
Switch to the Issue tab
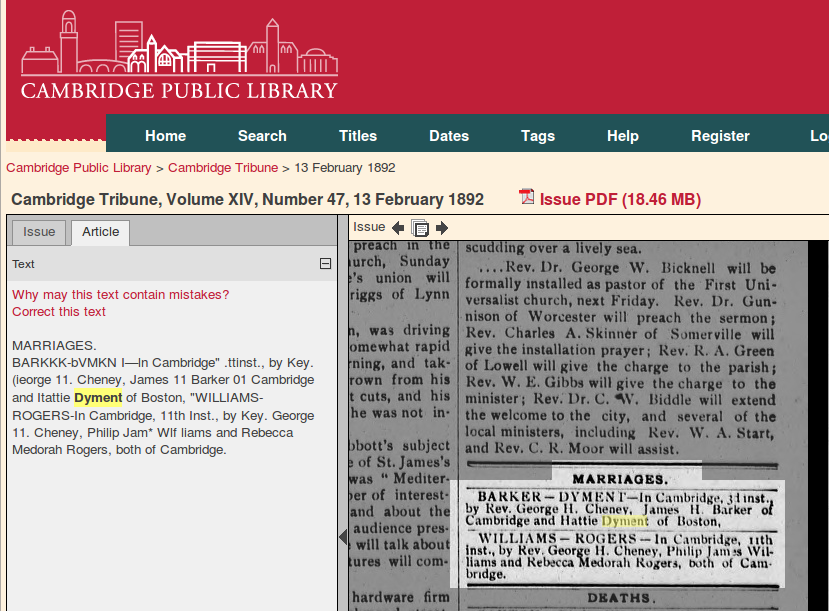pos(39,232)
